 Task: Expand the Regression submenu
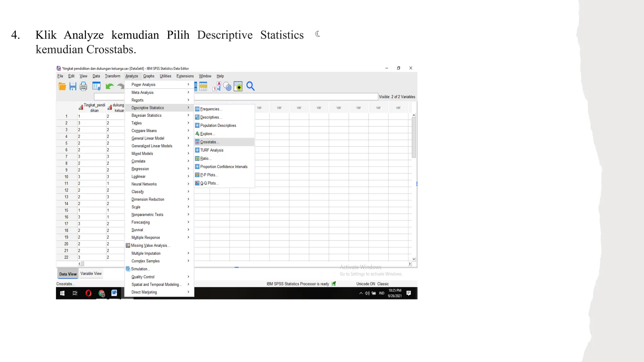[140, 169]
